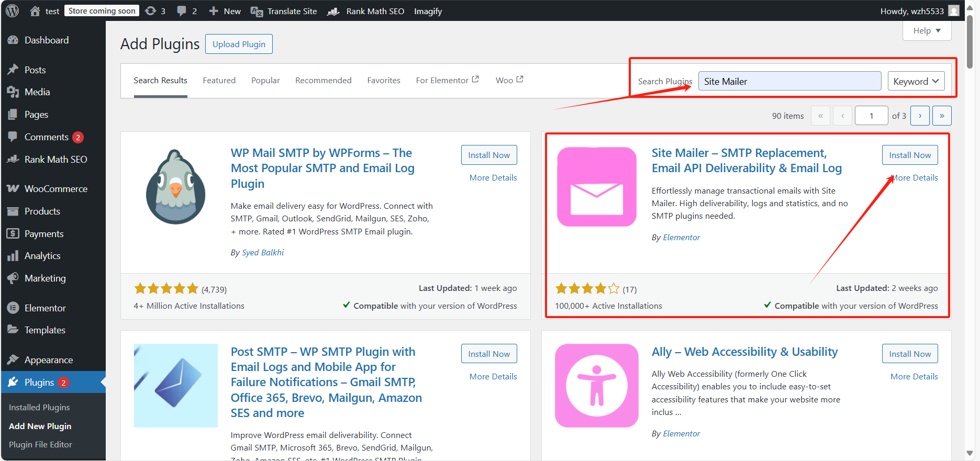
Task: Open Elementor in the sidebar menu
Action: point(45,308)
